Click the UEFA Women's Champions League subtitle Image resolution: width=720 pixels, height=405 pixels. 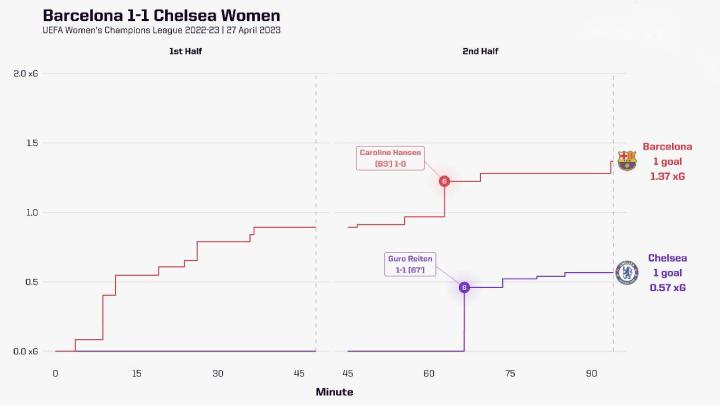pos(161,30)
